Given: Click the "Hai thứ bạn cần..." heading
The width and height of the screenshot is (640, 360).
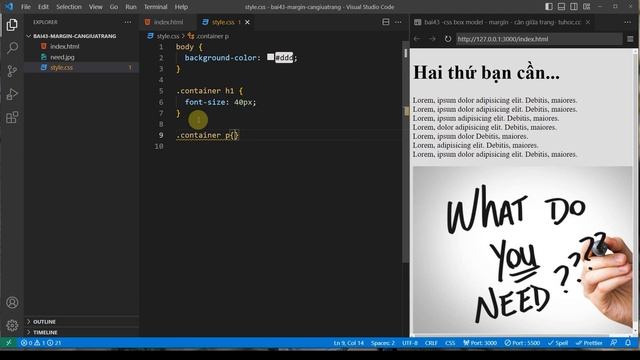Looking at the screenshot, I should point(486,73).
